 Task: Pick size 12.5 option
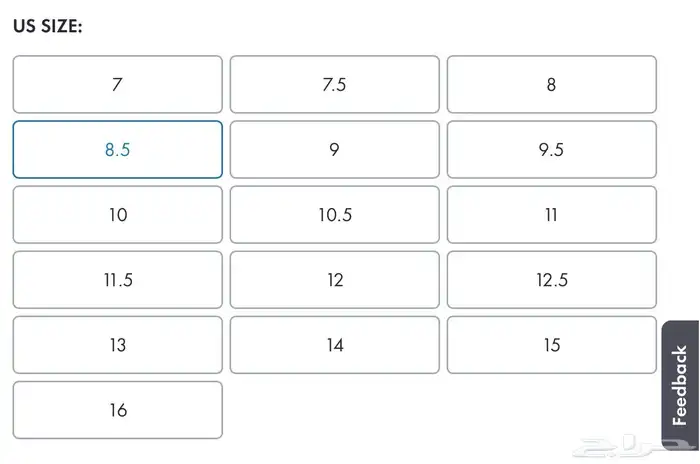click(551, 279)
